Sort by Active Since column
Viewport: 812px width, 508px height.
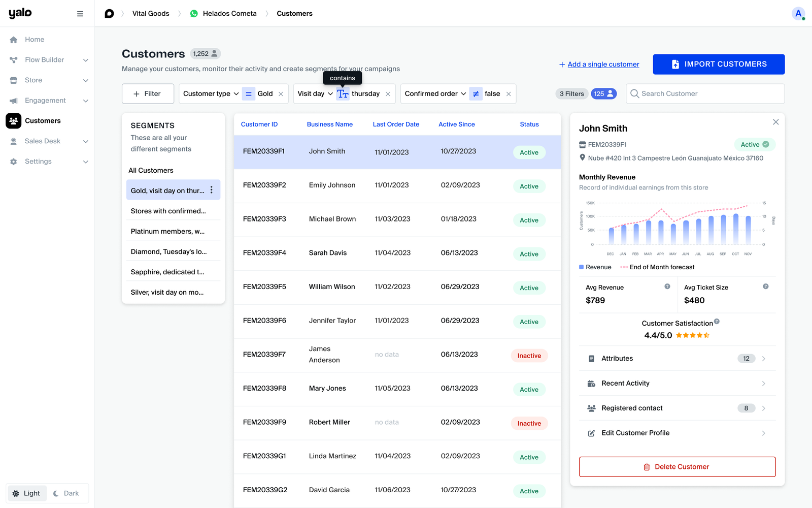pyautogui.click(x=457, y=124)
